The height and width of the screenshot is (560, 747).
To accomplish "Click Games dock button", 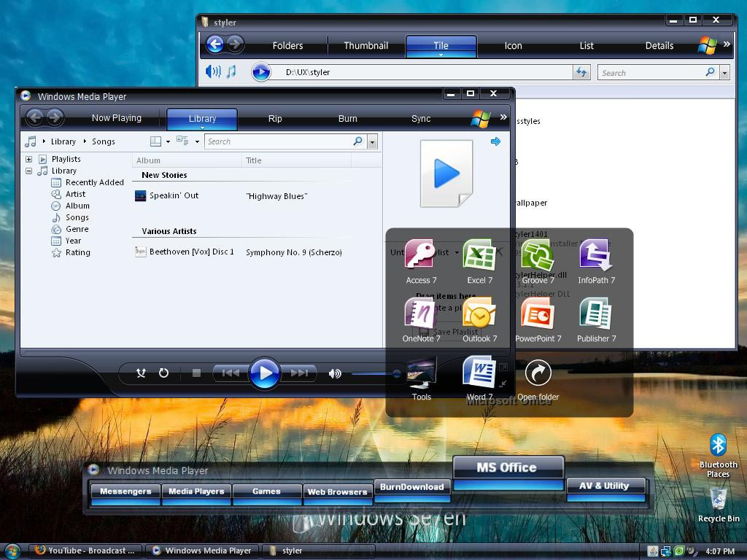I will coord(267,494).
